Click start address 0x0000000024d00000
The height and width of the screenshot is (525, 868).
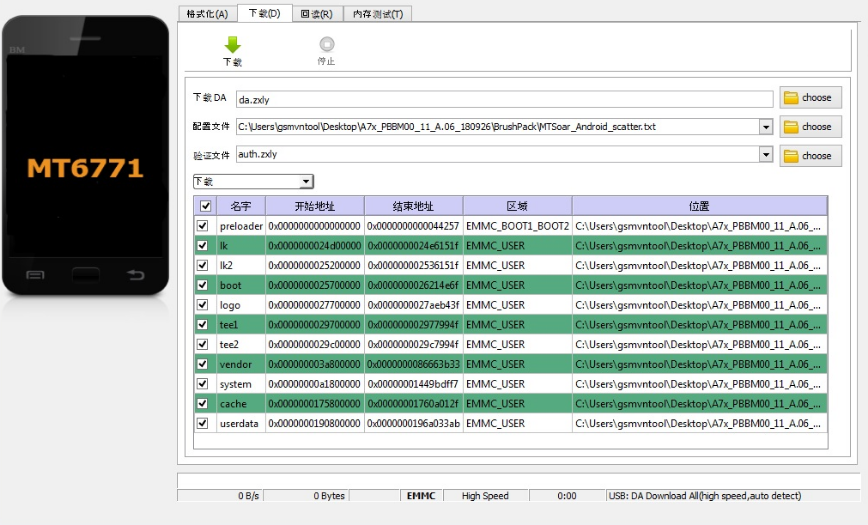point(314,245)
